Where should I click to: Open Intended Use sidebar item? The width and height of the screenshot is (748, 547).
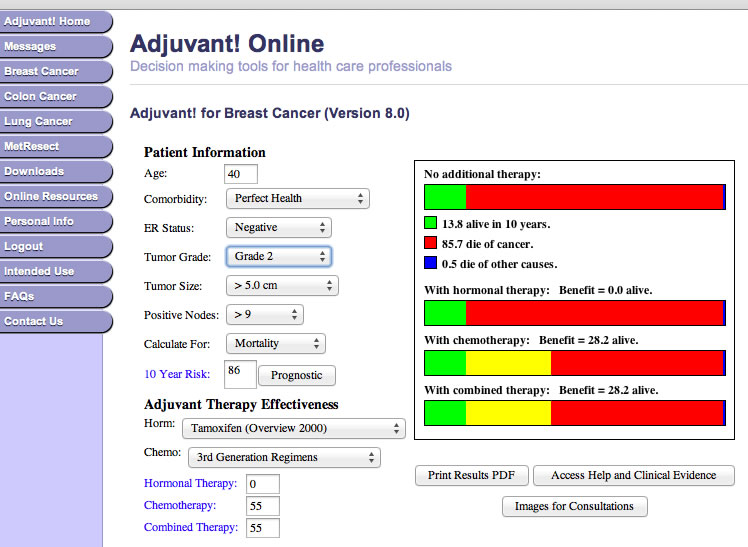[56, 271]
